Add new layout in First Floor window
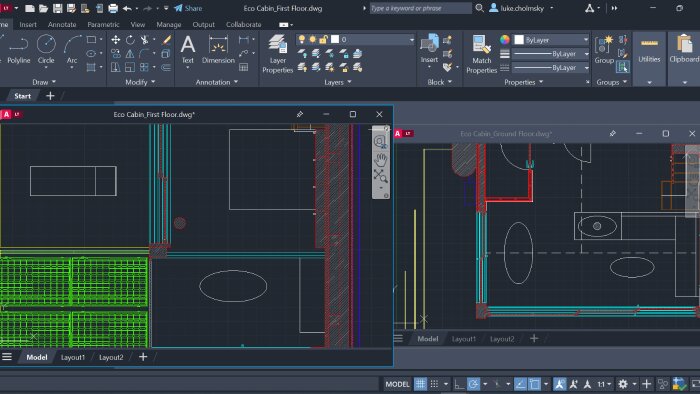700x394 pixels. tap(143, 357)
